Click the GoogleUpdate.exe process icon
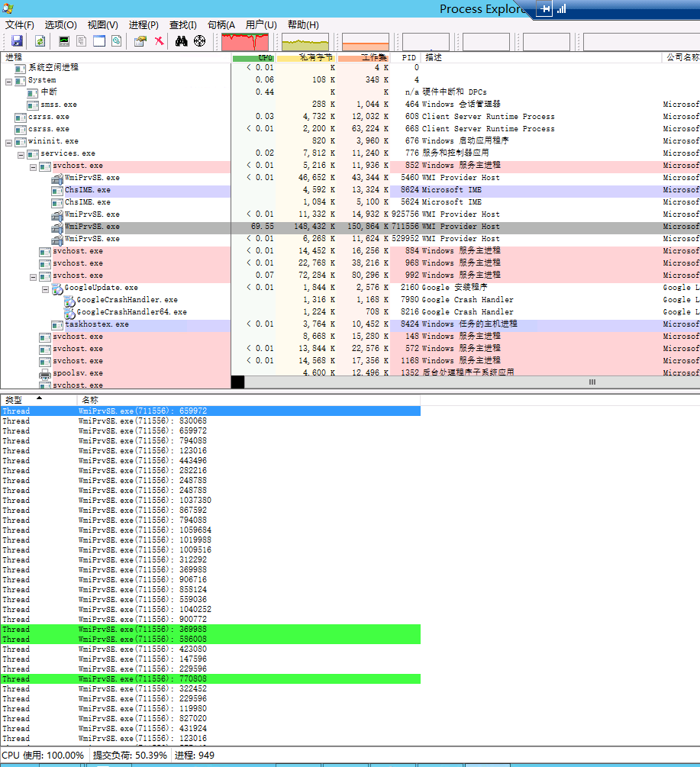The width and height of the screenshot is (700, 767). (57, 288)
